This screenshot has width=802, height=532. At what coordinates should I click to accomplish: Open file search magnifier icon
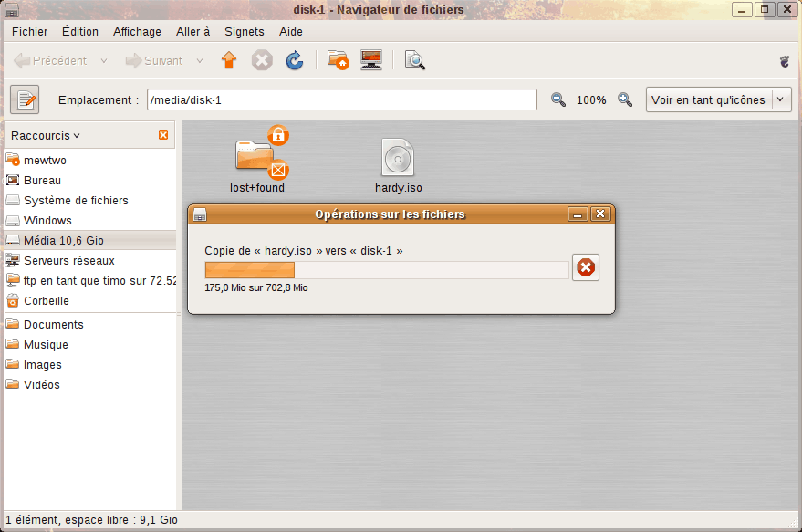click(415, 60)
